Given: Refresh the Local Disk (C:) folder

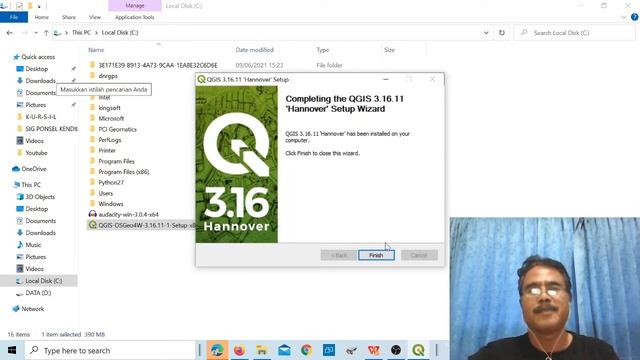Looking at the screenshot, I should [502, 33].
